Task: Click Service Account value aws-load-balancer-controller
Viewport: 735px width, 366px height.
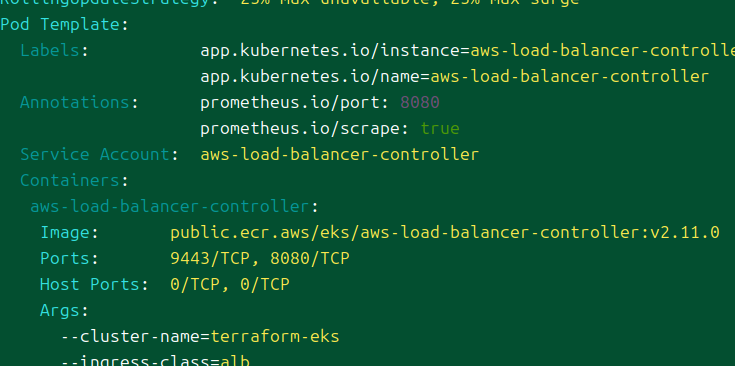Action: 339,154
